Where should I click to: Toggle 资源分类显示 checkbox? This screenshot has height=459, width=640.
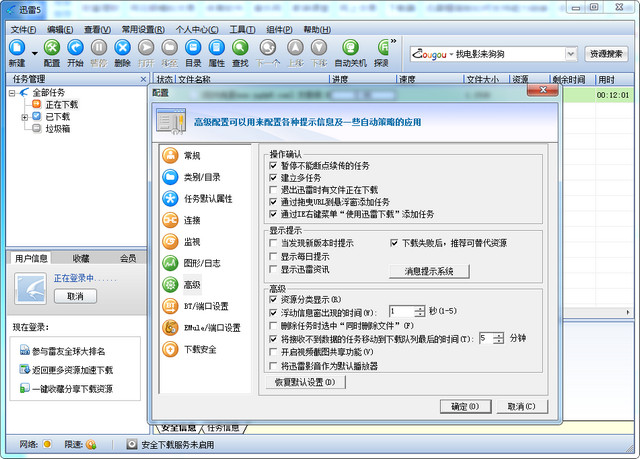click(273, 299)
